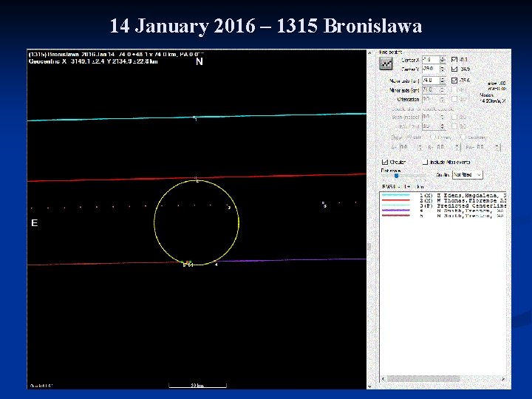The image size is (532, 399).
Task: Toggle the checkbox beside Sepn (masec)
Action: pyautogui.click(x=454, y=117)
